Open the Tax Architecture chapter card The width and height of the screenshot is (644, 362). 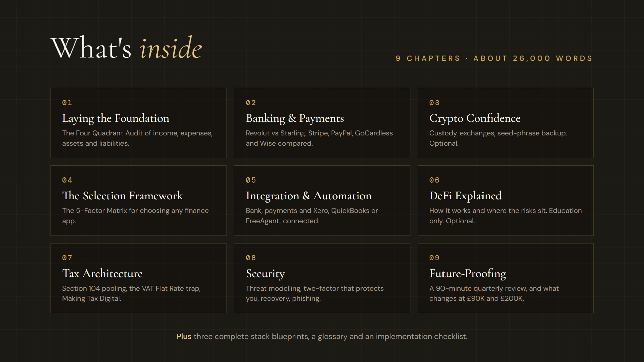tap(138, 278)
